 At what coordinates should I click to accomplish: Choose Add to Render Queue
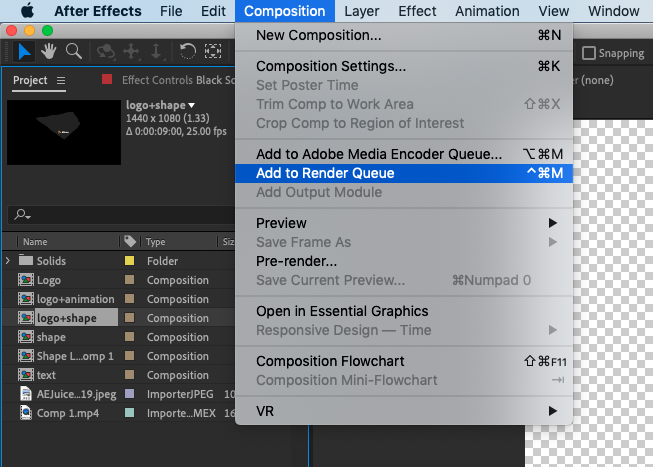pos(325,173)
